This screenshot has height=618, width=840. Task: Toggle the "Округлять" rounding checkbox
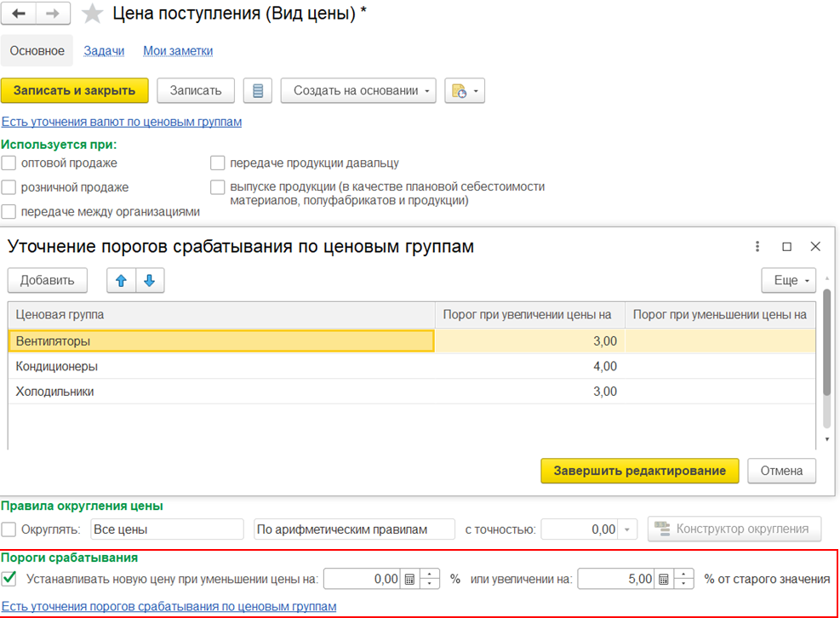(x=9, y=529)
